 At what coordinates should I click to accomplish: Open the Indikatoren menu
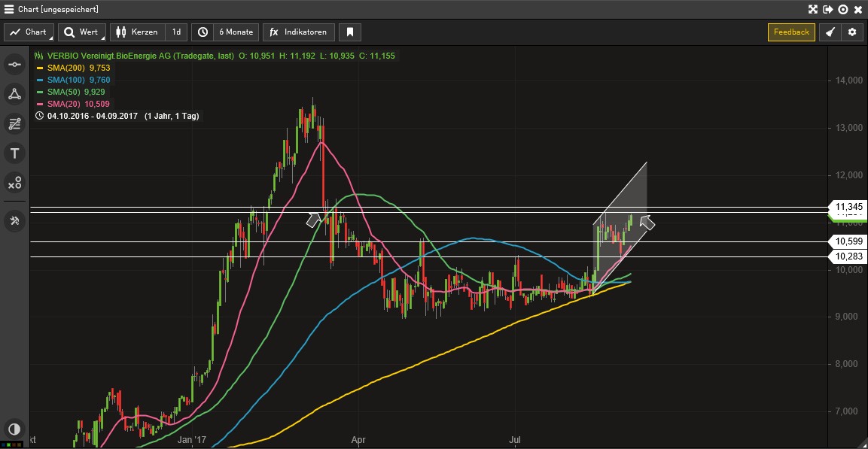coord(299,32)
